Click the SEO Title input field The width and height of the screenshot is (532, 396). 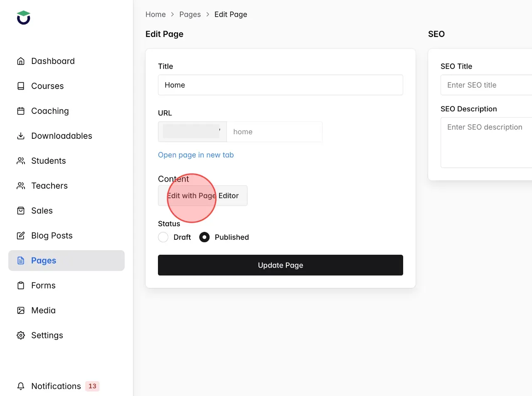tap(486, 85)
